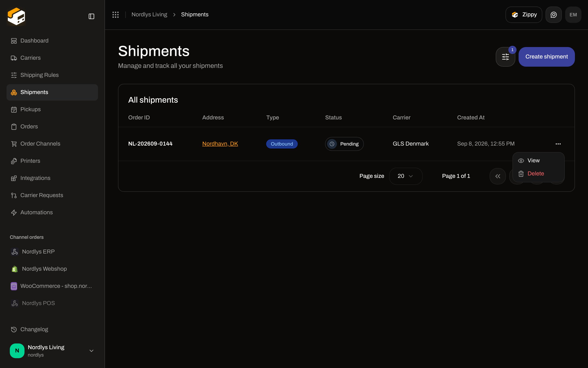Click the Printers icon in sidebar
The image size is (588, 368).
14,161
